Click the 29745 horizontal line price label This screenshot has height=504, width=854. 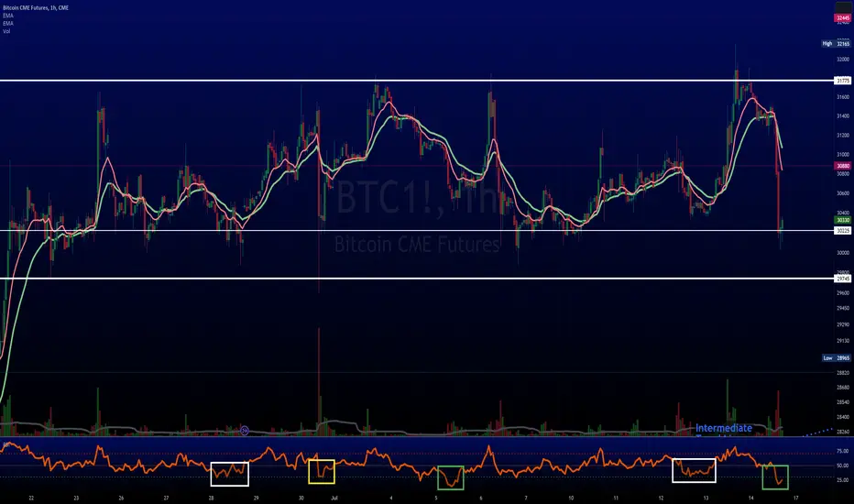point(843,279)
